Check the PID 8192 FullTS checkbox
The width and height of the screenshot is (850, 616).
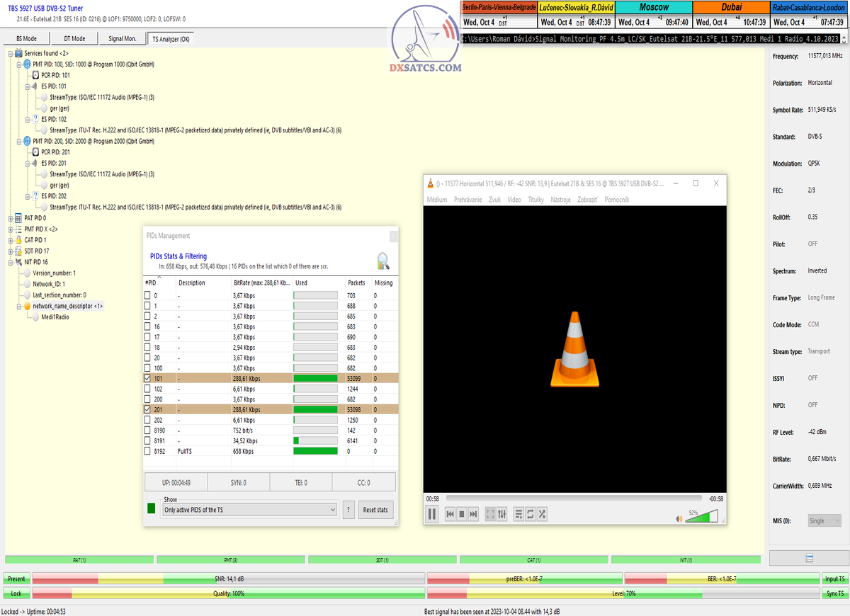click(148, 451)
